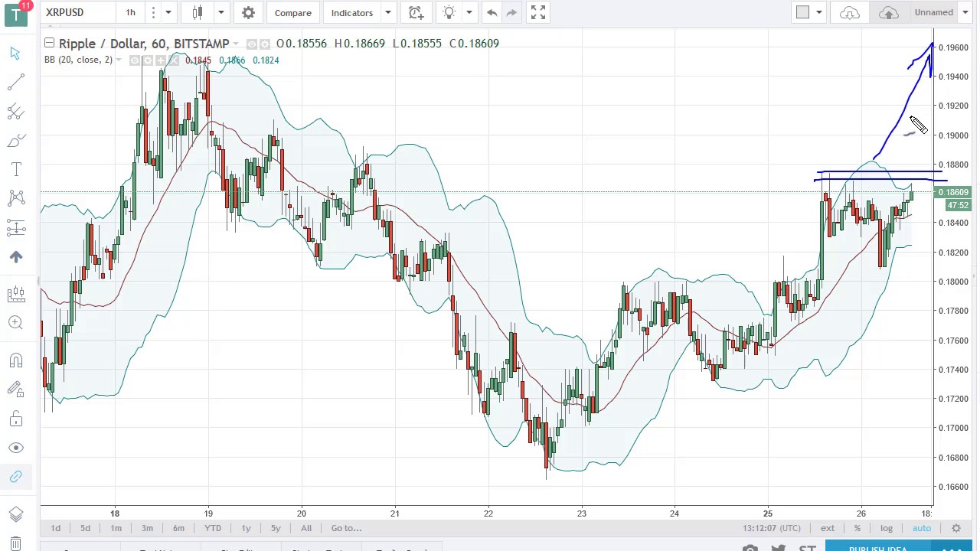Toggle the log scale
The height and width of the screenshot is (551, 980).
coord(886,528)
